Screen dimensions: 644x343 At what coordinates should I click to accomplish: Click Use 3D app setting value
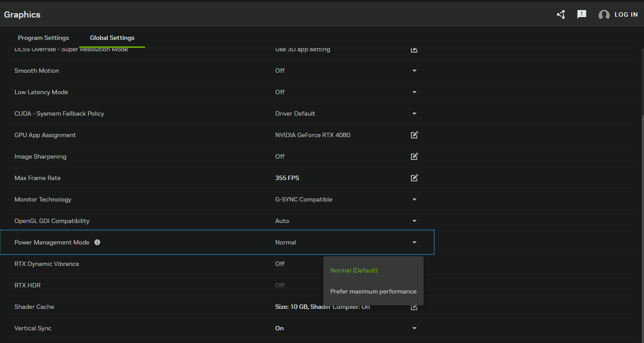point(302,50)
